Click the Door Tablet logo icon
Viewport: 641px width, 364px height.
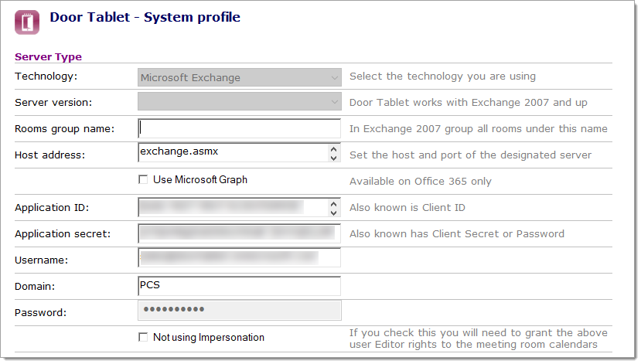pyautogui.click(x=27, y=22)
